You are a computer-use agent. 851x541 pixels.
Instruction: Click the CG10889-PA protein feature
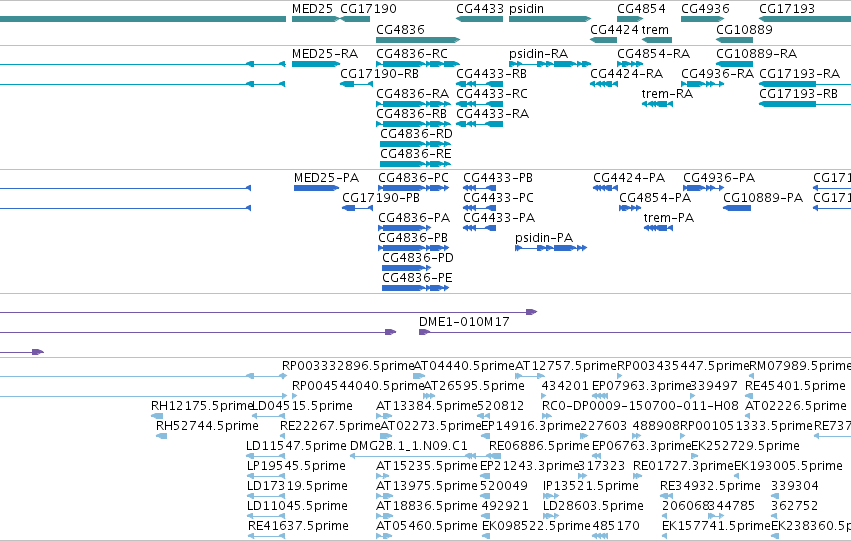pos(737,208)
